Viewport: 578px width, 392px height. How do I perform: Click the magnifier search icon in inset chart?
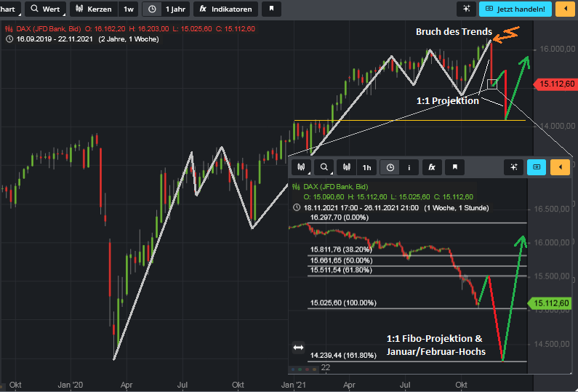pyautogui.click(x=324, y=167)
